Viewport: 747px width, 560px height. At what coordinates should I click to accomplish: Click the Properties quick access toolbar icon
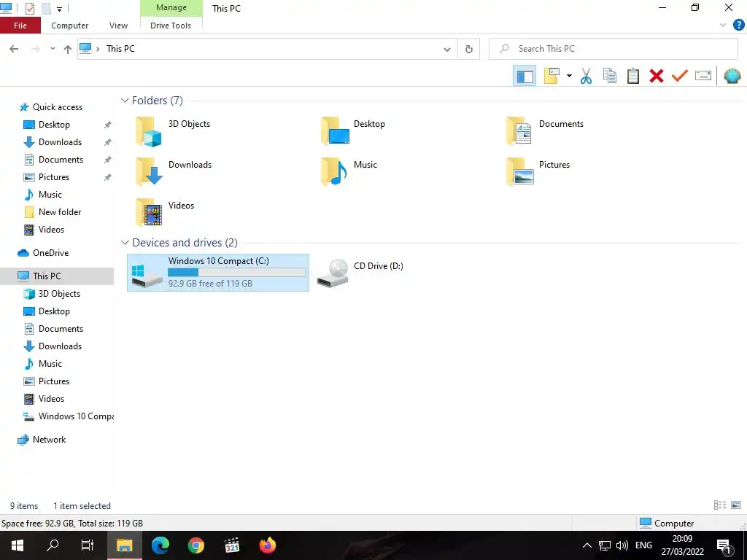point(29,9)
